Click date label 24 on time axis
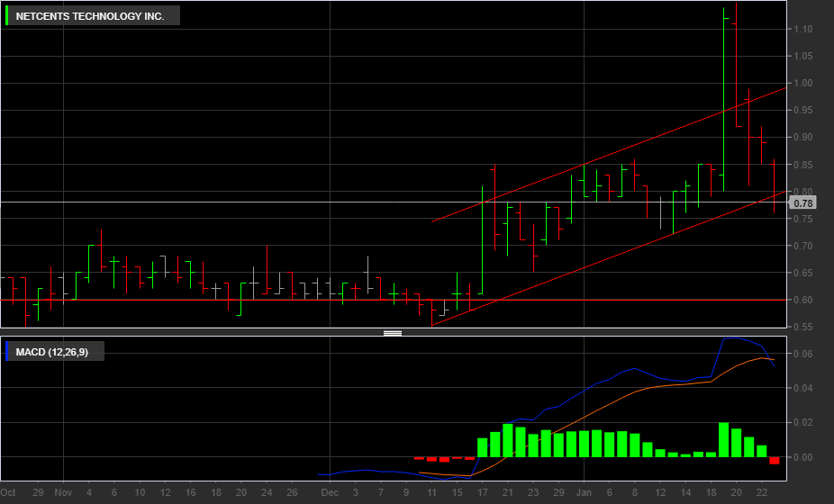834x504 pixels. point(267,493)
